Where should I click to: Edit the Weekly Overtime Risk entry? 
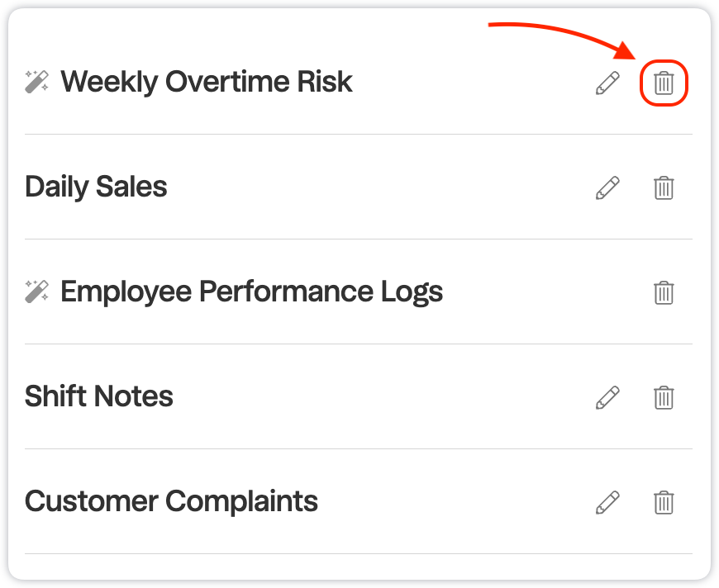click(x=607, y=83)
